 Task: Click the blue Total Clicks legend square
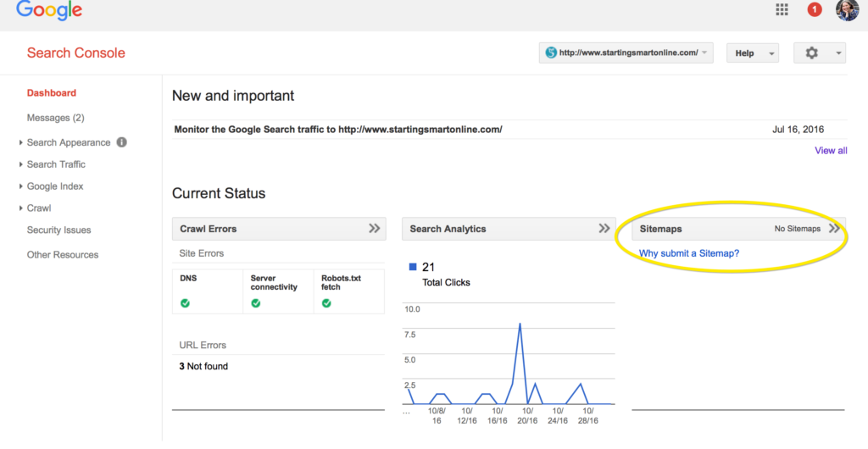(413, 267)
